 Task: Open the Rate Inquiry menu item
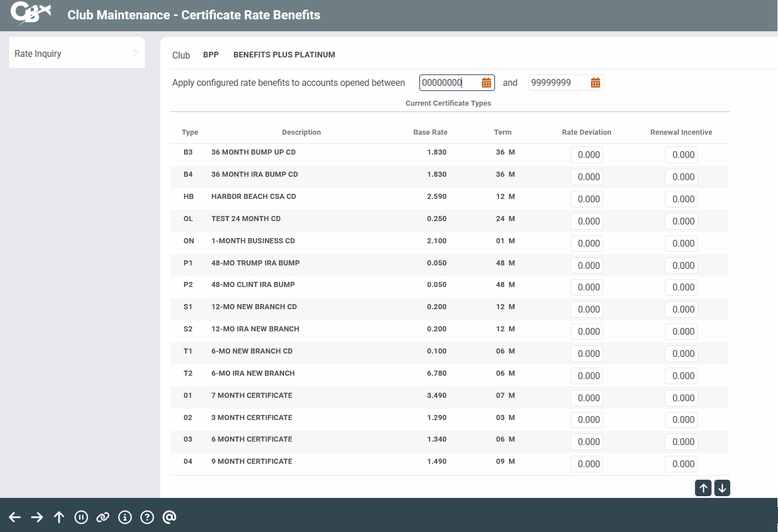38,53
